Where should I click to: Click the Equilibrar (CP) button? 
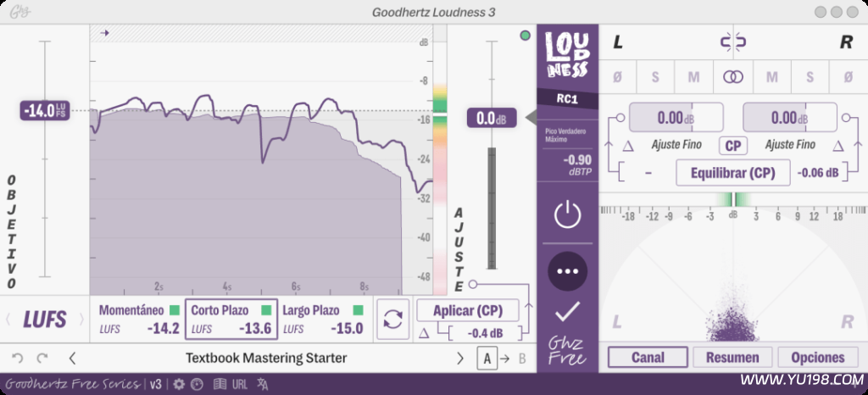click(733, 173)
